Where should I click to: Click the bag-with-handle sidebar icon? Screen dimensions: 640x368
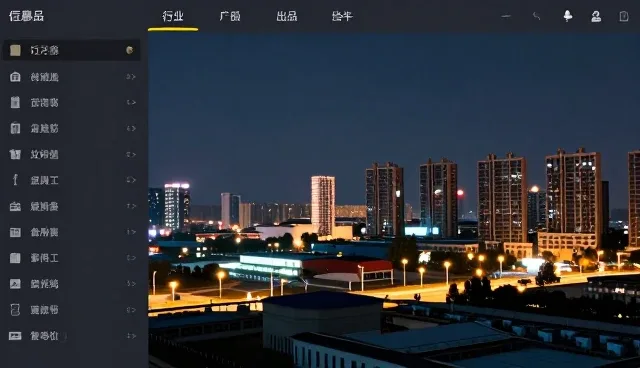(x=15, y=129)
